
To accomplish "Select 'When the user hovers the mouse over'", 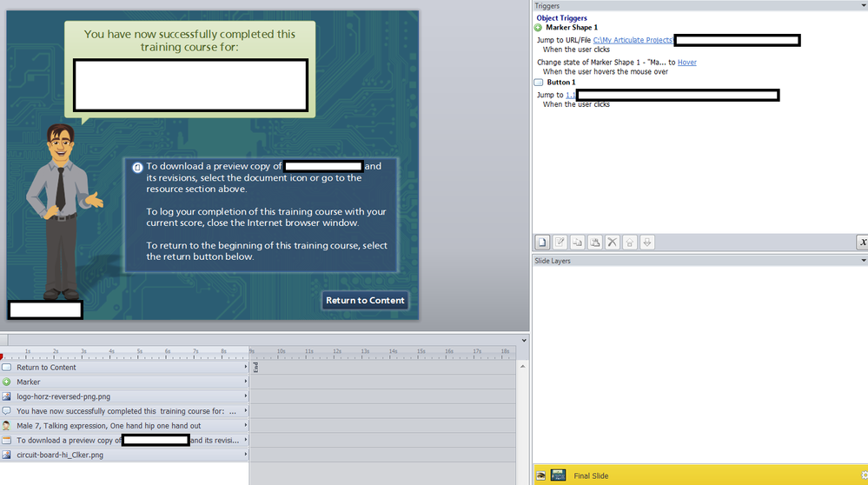I will [x=605, y=71].
